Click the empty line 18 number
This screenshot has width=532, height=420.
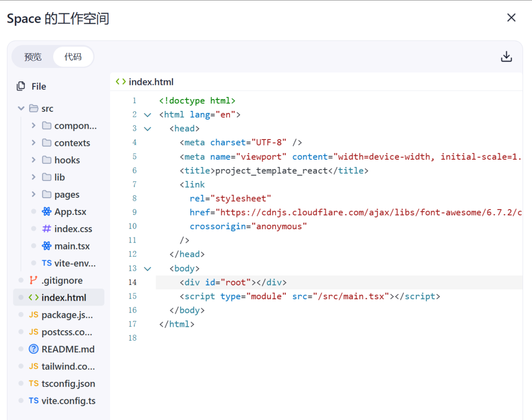pos(133,338)
